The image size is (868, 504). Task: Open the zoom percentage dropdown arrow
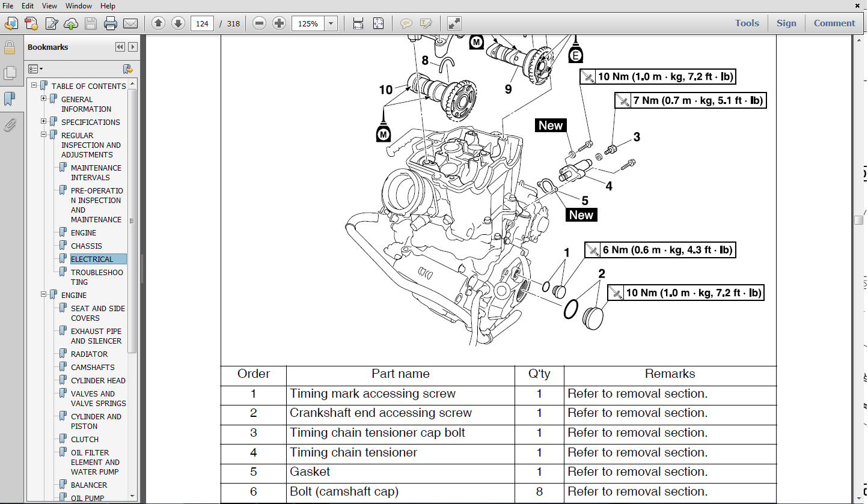click(331, 23)
